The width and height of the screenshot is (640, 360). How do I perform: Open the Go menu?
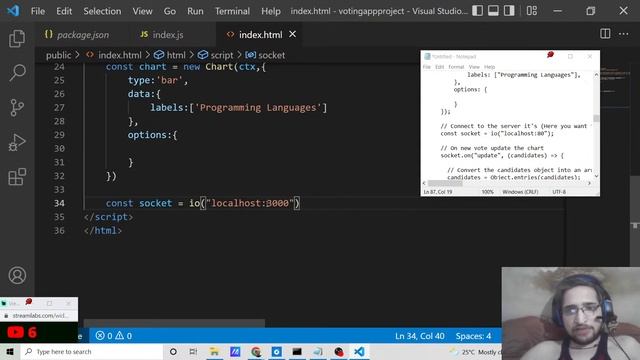pos(170,11)
